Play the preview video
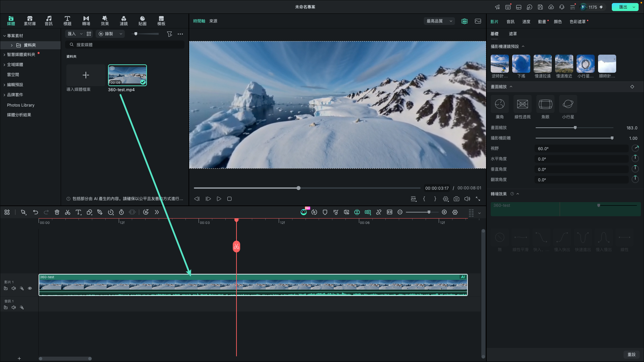 click(x=219, y=199)
